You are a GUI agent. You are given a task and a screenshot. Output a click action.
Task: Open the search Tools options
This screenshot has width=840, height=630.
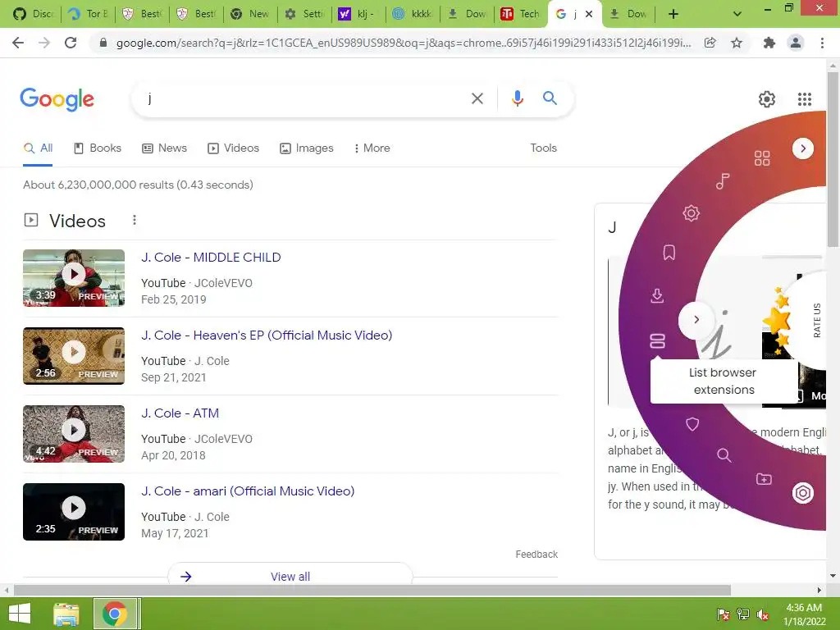[543, 148]
